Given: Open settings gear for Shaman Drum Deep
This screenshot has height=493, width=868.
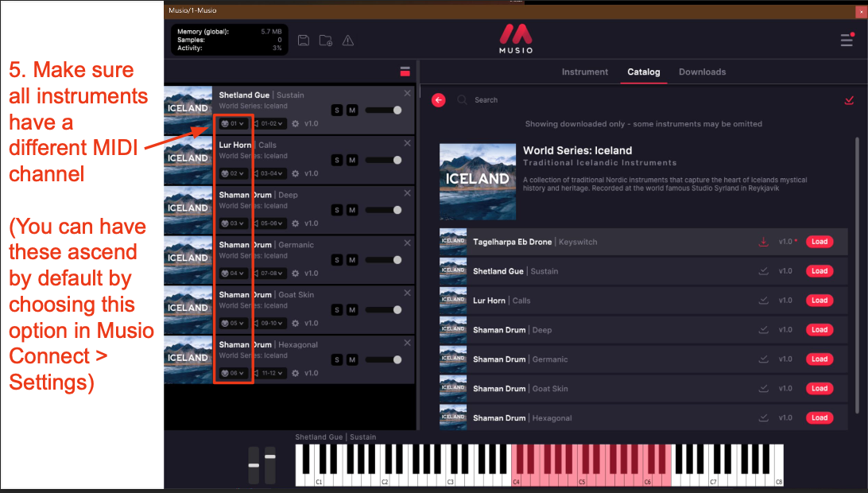Looking at the screenshot, I should (x=296, y=223).
